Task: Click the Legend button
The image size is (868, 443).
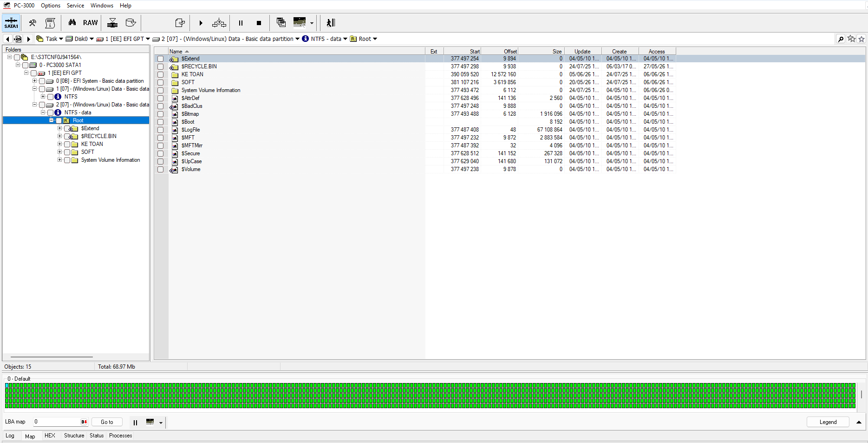Action: 828,422
